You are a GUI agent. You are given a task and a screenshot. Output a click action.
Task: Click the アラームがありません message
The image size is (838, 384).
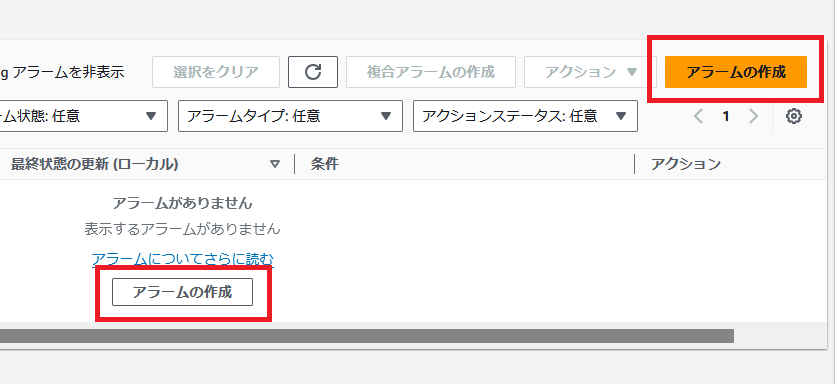pyautogui.click(x=182, y=203)
